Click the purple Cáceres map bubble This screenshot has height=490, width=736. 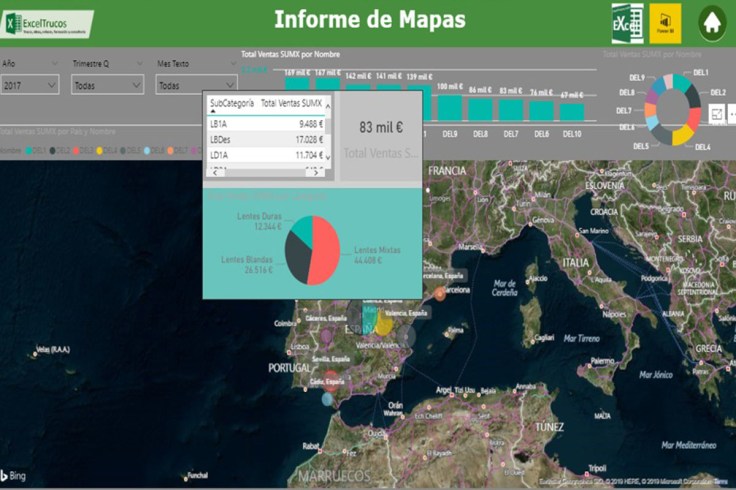point(326,336)
